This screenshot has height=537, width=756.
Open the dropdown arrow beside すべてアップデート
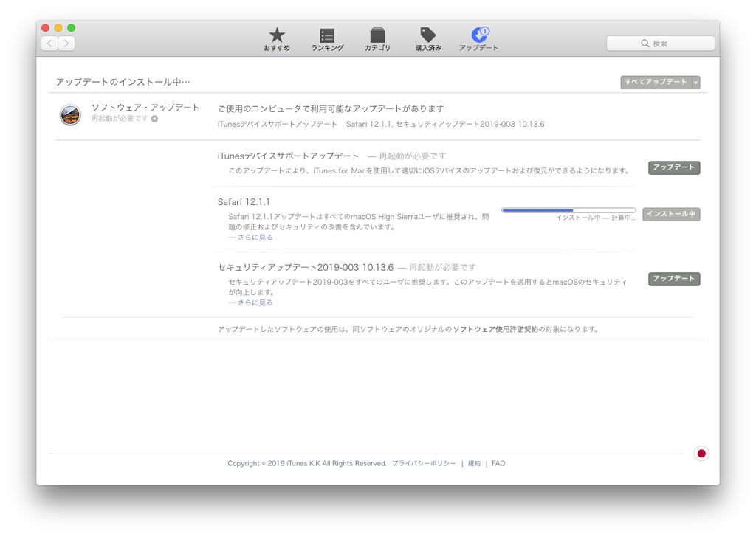click(x=695, y=83)
